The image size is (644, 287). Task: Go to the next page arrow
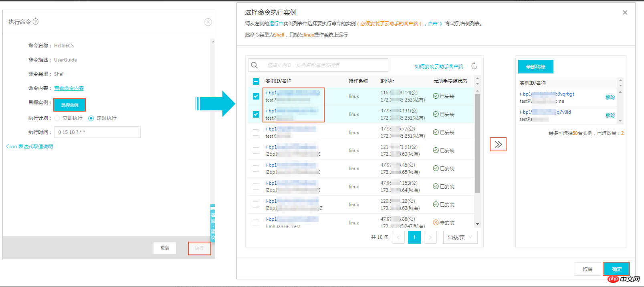tap(430, 237)
